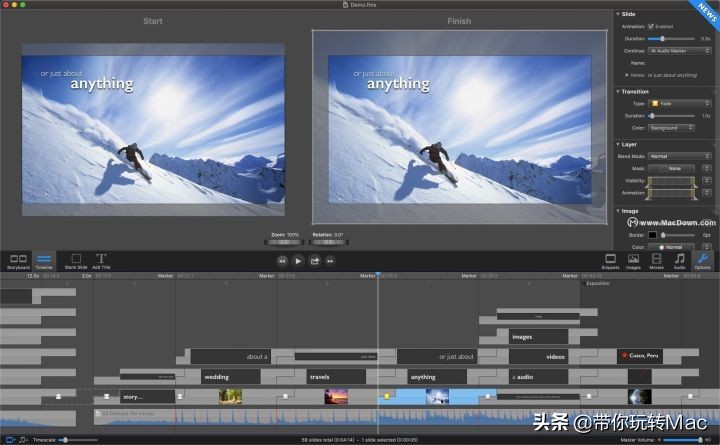Screen dimensions: 720x445
Task: Click the Start stage preview image
Action: point(153,130)
